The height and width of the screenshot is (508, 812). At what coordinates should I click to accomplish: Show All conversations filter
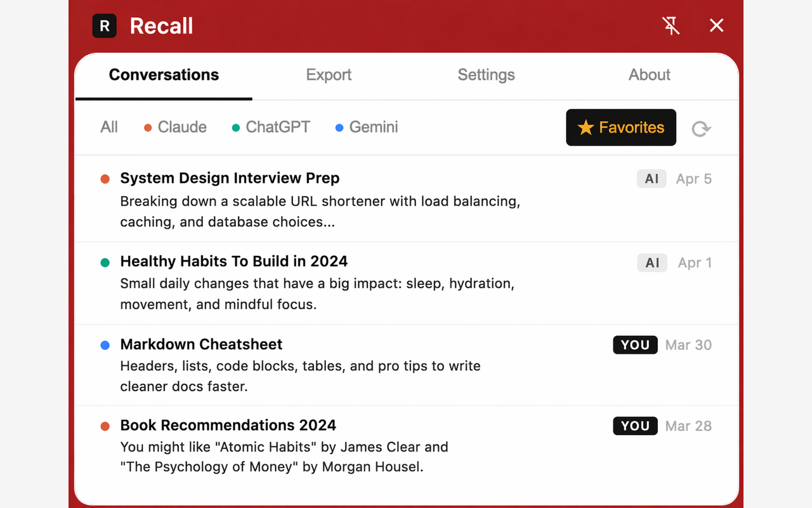click(109, 127)
